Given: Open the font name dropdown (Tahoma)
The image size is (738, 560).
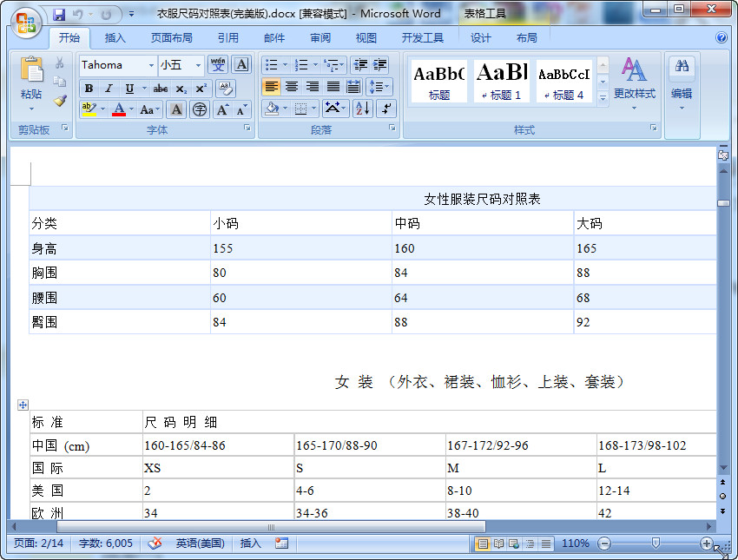Looking at the screenshot, I should coord(151,65).
